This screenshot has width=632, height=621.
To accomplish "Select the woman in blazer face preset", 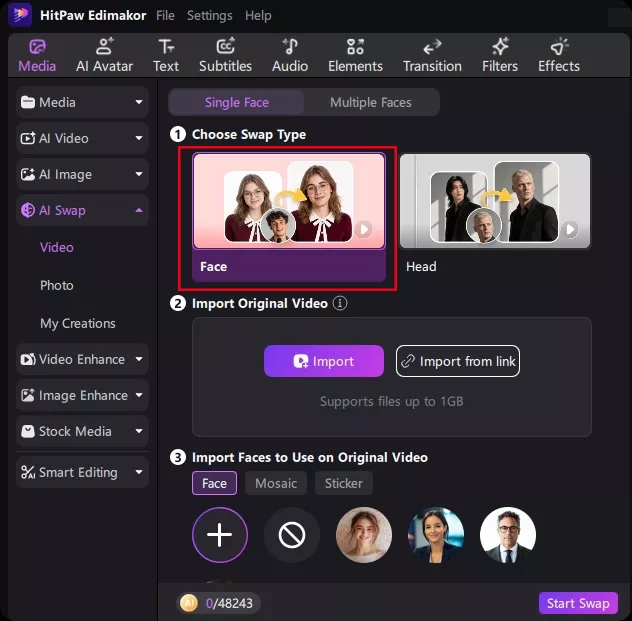I will pos(436,535).
